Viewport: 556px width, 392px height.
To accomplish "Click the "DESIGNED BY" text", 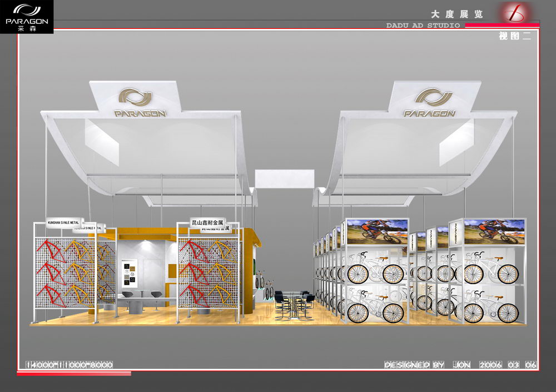I will (414, 365).
